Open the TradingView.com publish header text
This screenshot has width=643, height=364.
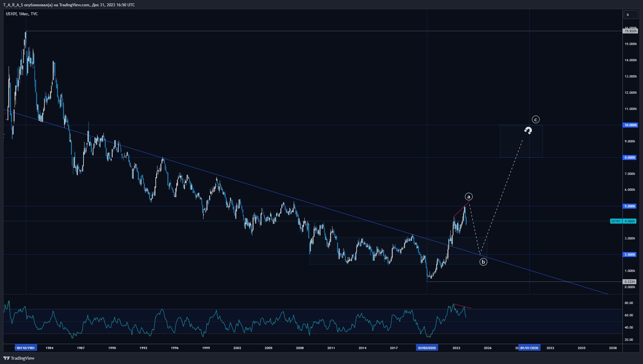[x=69, y=5]
